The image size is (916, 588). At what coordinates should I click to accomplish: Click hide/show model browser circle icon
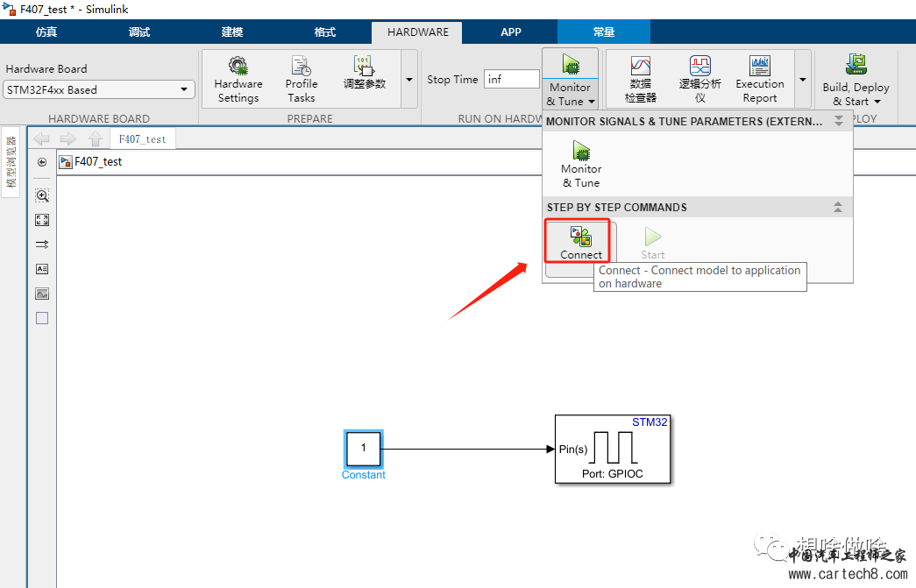point(42,162)
